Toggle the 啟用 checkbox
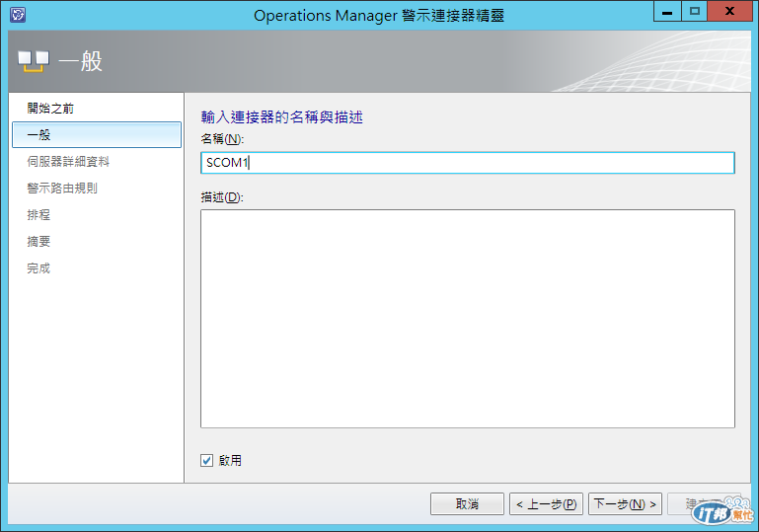Screen dimensions: 759x532 coord(206,460)
